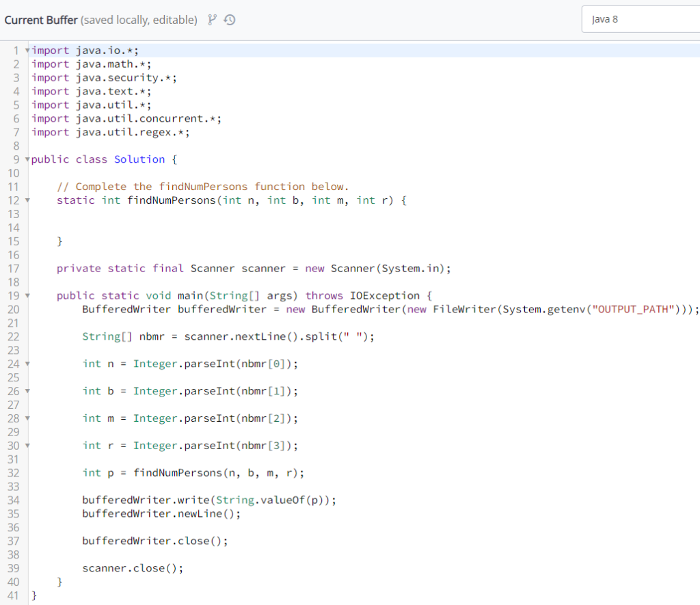The width and height of the screenshot is (700, 605).
Task: Collapse the main method fold at line 19
Action: pos(26,295)
